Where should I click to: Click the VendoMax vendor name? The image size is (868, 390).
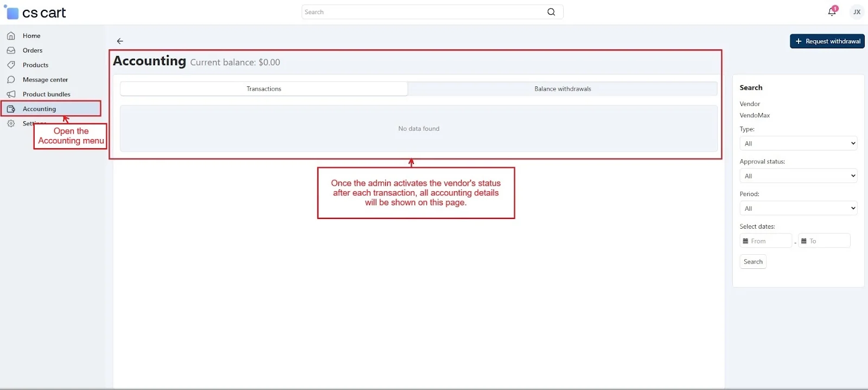[755, 115]
